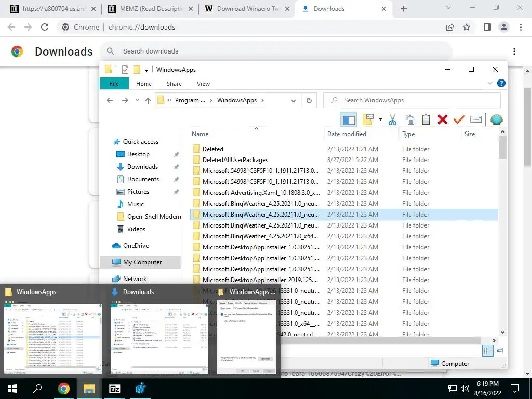532x399 pixels.
Task: Open the folder options toolbar icon
Action: 368,119
